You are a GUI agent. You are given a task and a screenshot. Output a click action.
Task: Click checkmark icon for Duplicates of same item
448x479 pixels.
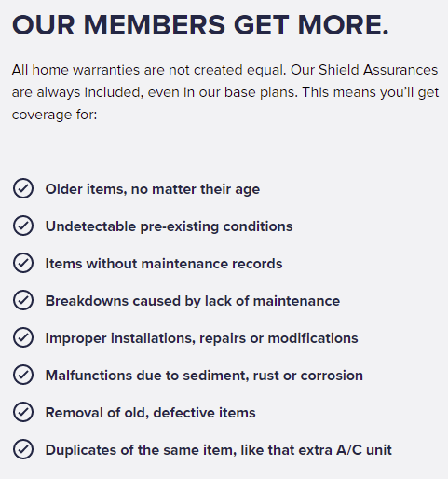point(23,449)
